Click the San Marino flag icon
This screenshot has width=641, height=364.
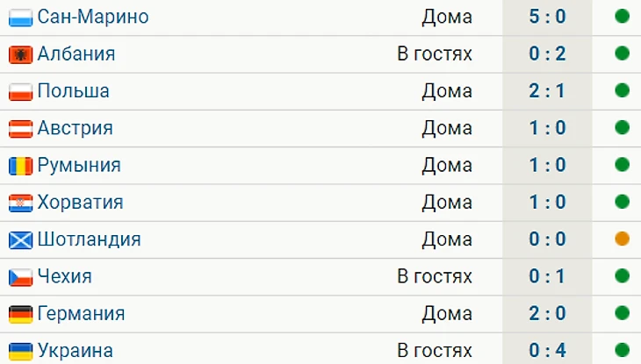[x=20, y=17]
